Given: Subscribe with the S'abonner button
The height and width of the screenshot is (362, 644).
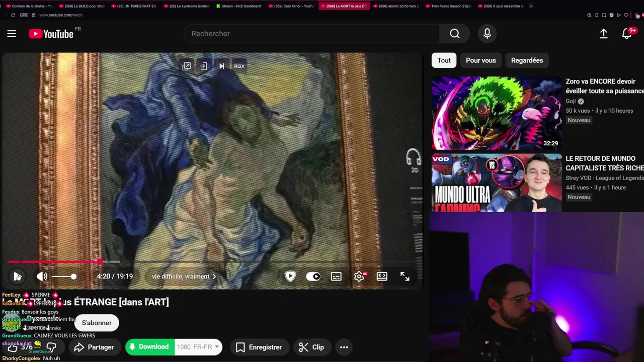Looking at the screenshot, I should click(x=97, y=323).
